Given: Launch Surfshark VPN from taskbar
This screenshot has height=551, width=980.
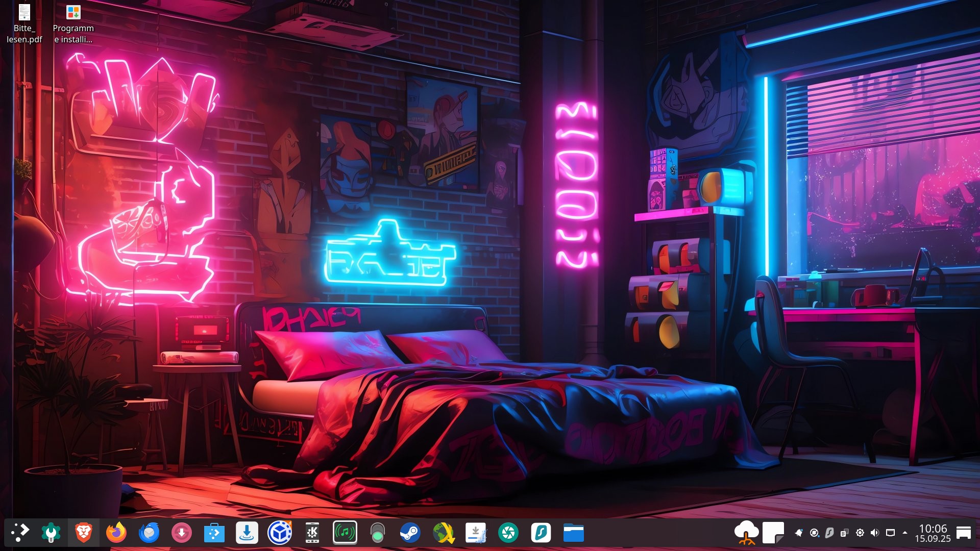Looking at the screenshot, I should [x=541, y=533].
